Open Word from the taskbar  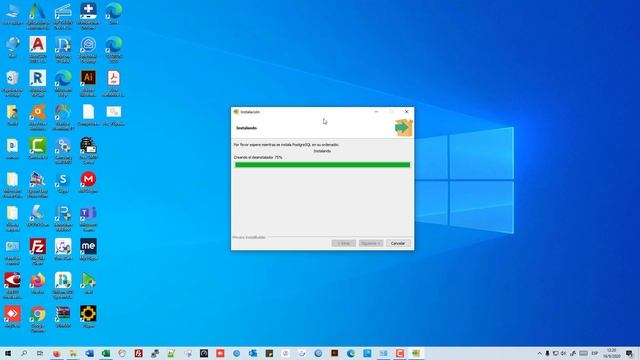click(89, 353)
